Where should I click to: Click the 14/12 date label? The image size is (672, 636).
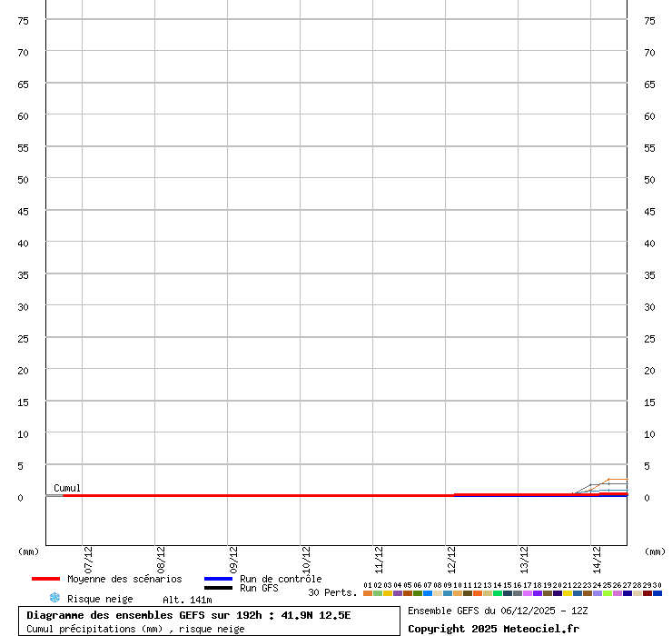click(x=597, y=555)
